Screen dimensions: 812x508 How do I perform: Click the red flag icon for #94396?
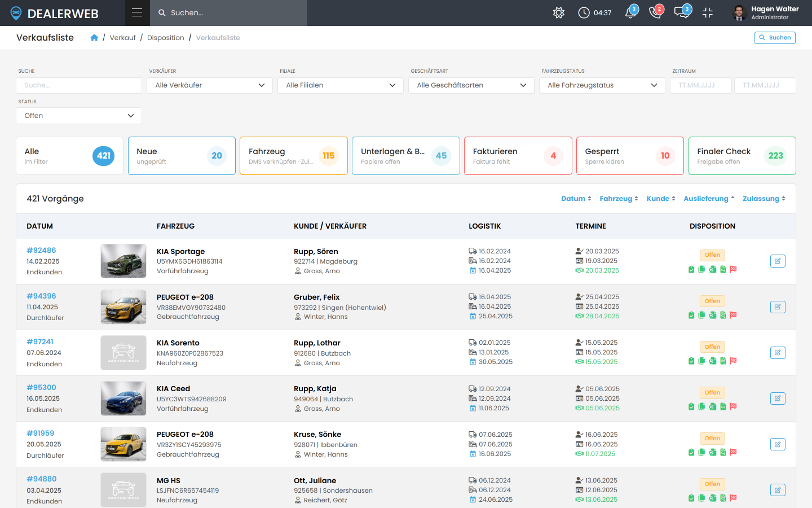733,315
